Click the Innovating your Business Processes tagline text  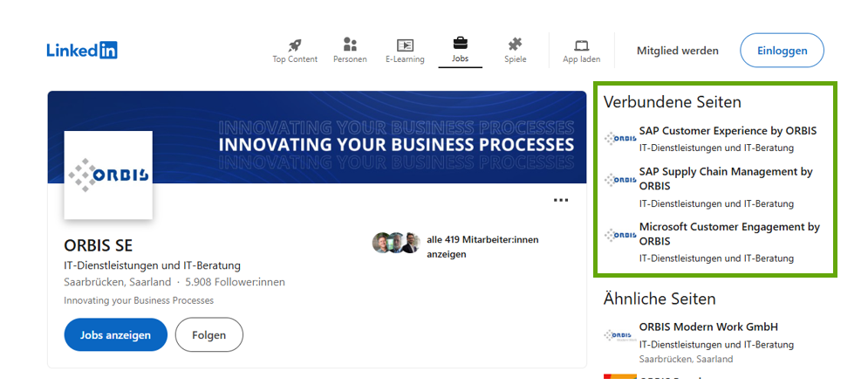139,301
